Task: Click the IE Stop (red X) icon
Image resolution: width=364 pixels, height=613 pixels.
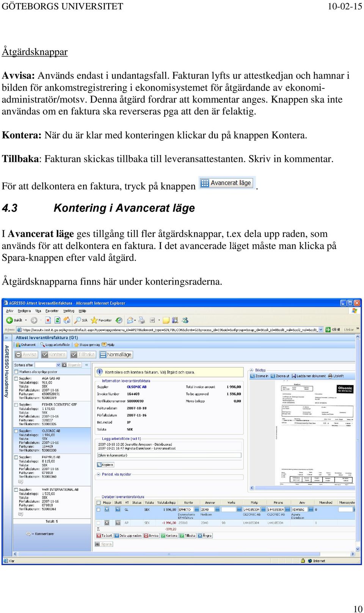Action: tap(48, 320)
